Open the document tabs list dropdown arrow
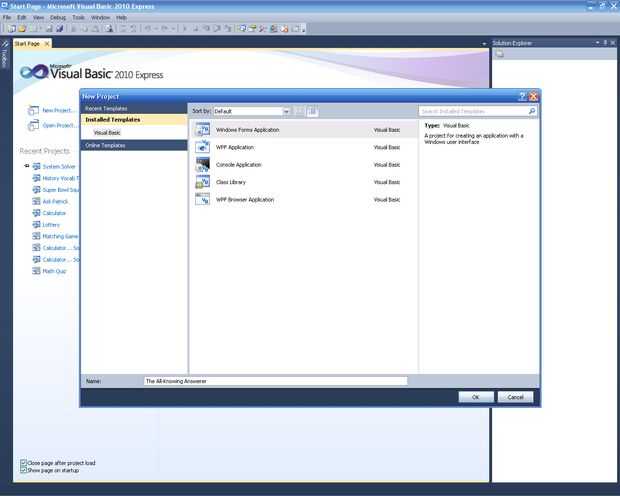 (x=484, y=44)
